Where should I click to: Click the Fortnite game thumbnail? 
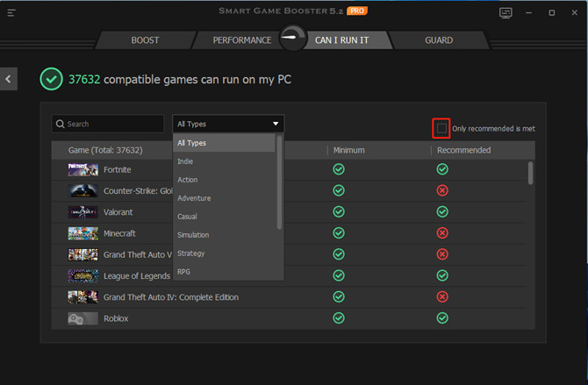tap(82, 169)
